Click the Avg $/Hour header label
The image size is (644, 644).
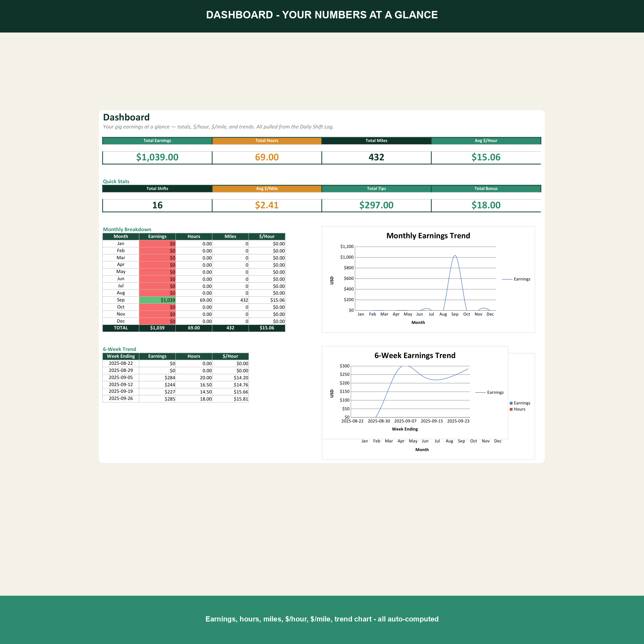486,141
